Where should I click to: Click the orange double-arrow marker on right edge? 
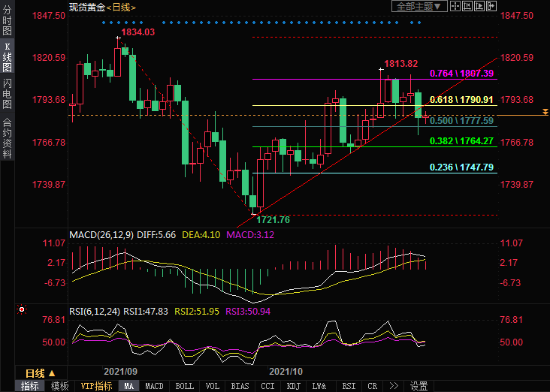545,112
